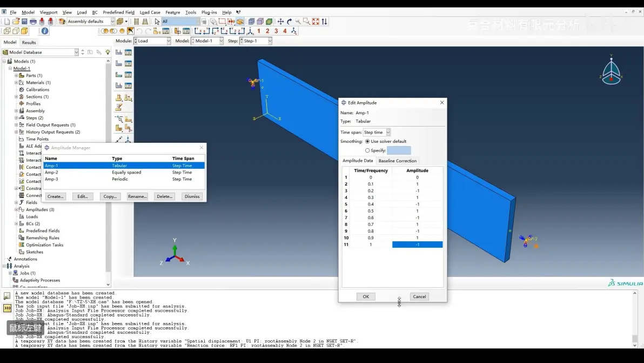The image size is (644, 363).
Task: Open a model database file icon
Action: coord(16,22)
